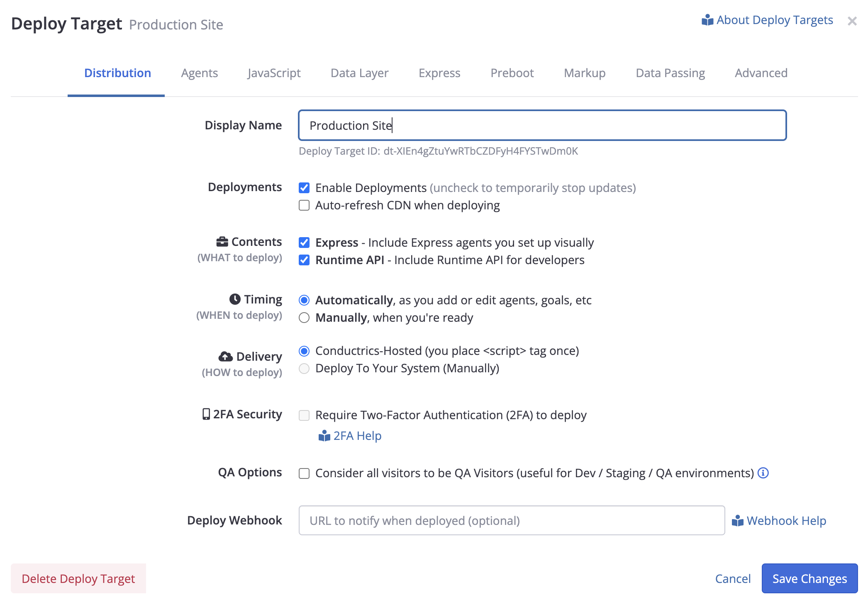Click the 2FA Help book icon
The height and width of the screenshot is (602, 868).
(x=324, y=436)
